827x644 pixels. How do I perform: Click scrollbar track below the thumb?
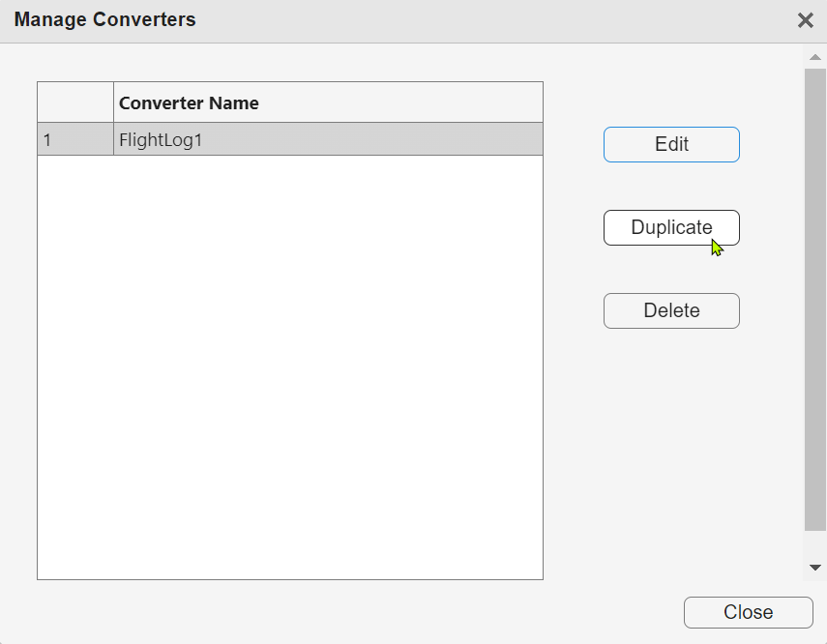click(x=814, y=545)
